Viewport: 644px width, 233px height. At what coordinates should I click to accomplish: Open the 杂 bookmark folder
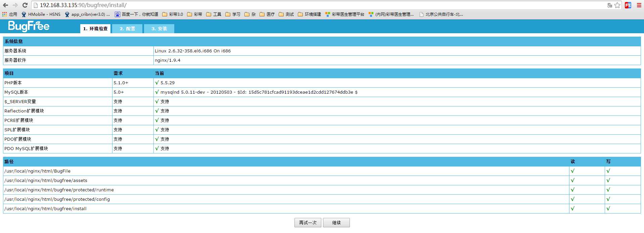point(250,14)
